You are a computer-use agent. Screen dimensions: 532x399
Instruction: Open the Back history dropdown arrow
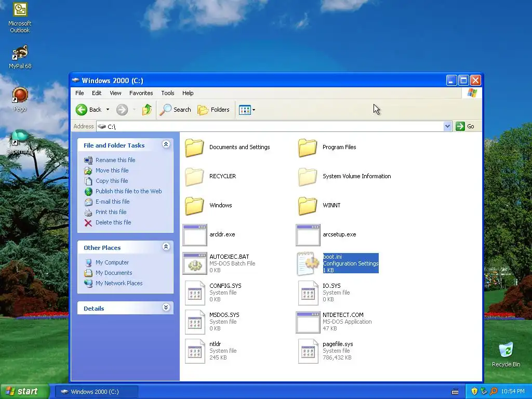[108, 110]
